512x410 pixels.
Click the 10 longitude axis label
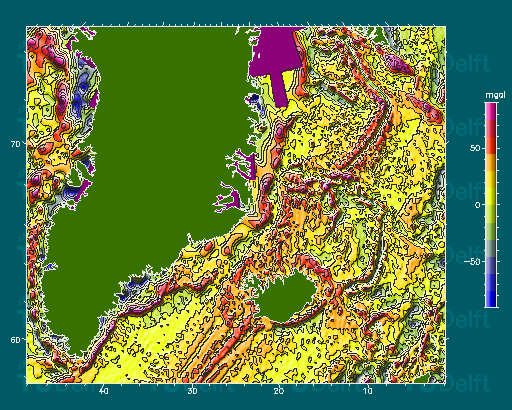coord(368,390)
